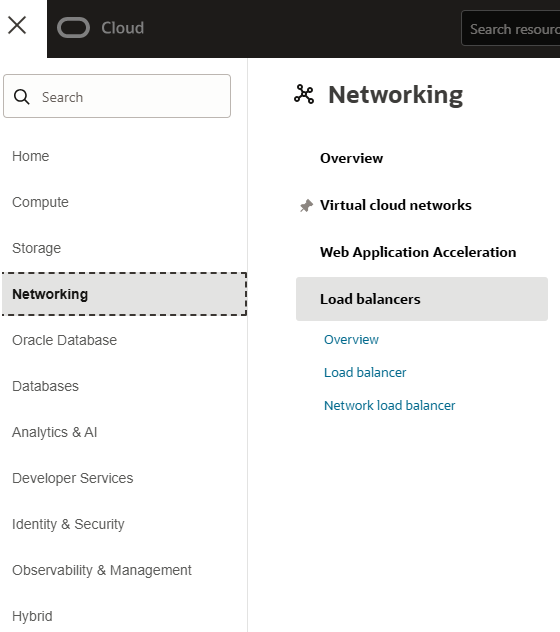The height and width of the screenshot is (632, 560).
Task: Click the magnifier icon in menu search
Action: tap(21, 97)
